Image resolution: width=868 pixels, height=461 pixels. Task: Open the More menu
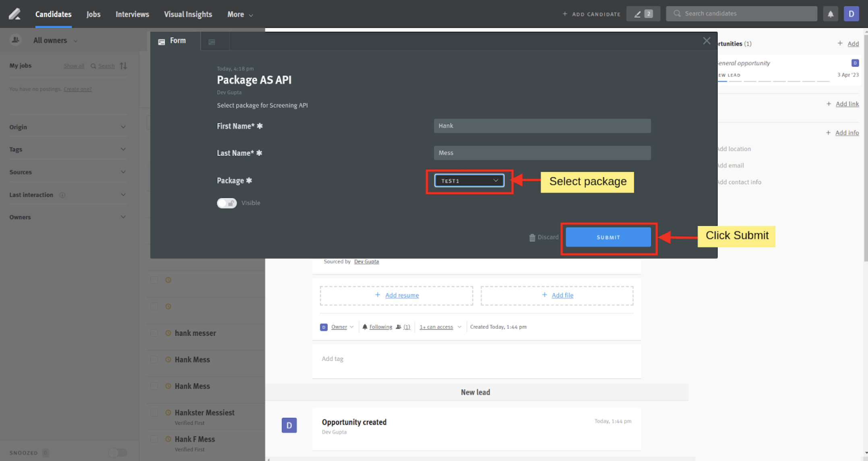click(240, 15)
